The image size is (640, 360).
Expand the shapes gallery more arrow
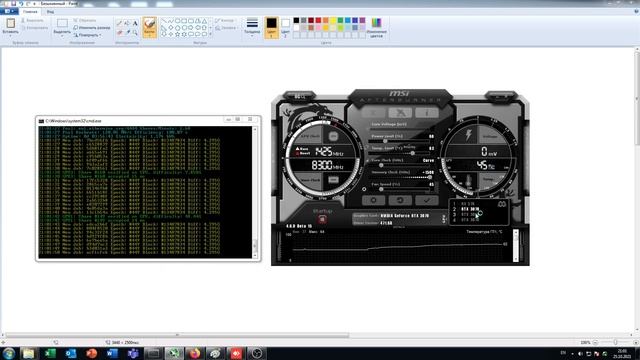point(211,34)
